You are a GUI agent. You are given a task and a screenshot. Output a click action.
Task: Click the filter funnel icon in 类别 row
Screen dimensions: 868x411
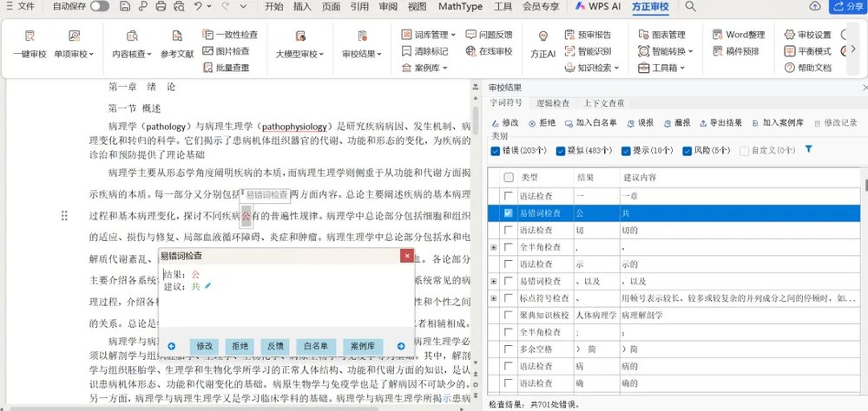point(809,150)
